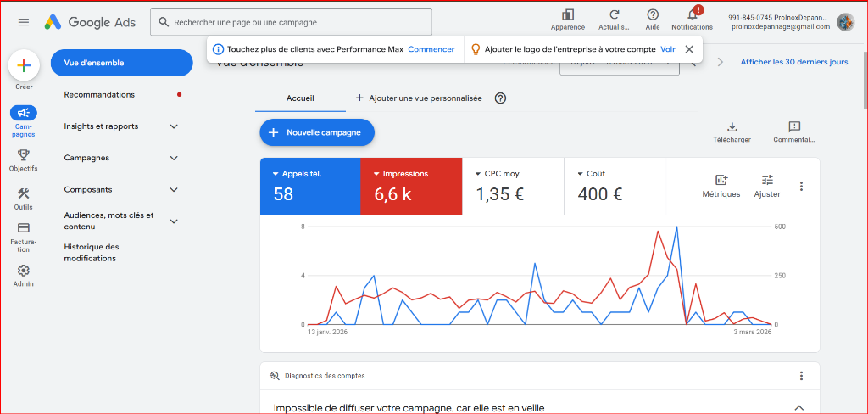Expand Insights et rapports section
The image size is (868, 414).
point(174,126)
